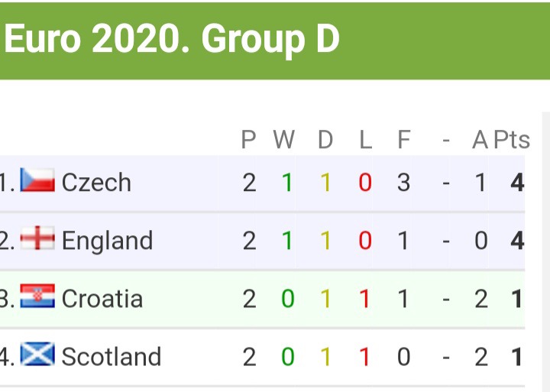Image resolution: width=550 pixels, height=392 pixels.
Task: Click the A goals-against column header
Action: pyautogui.click(x=480, y=140)
